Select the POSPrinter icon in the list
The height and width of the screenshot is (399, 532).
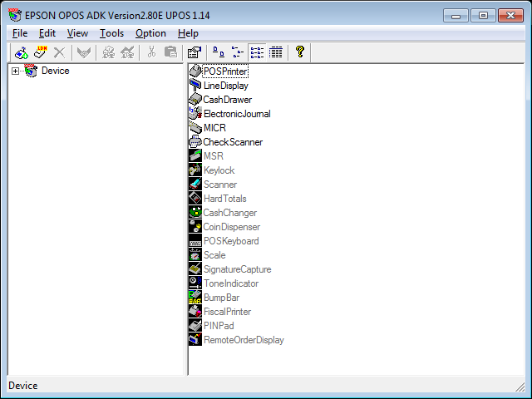coord(195,71)
